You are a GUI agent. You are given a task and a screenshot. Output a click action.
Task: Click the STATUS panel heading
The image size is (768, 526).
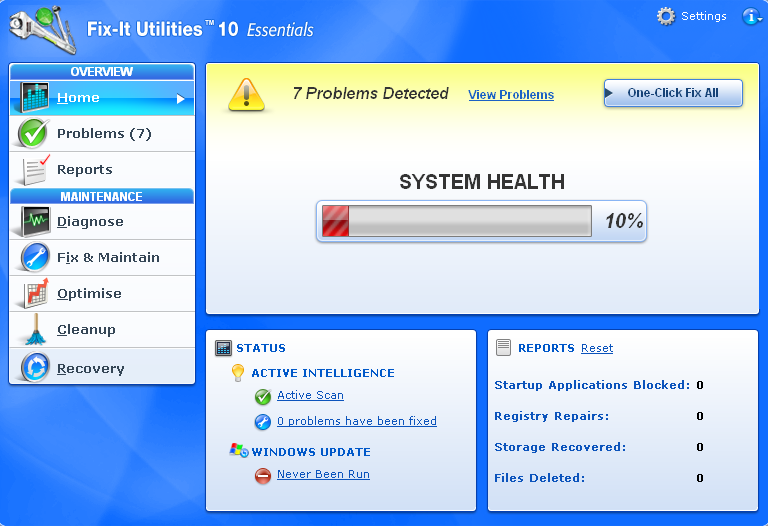click(261, 348)
